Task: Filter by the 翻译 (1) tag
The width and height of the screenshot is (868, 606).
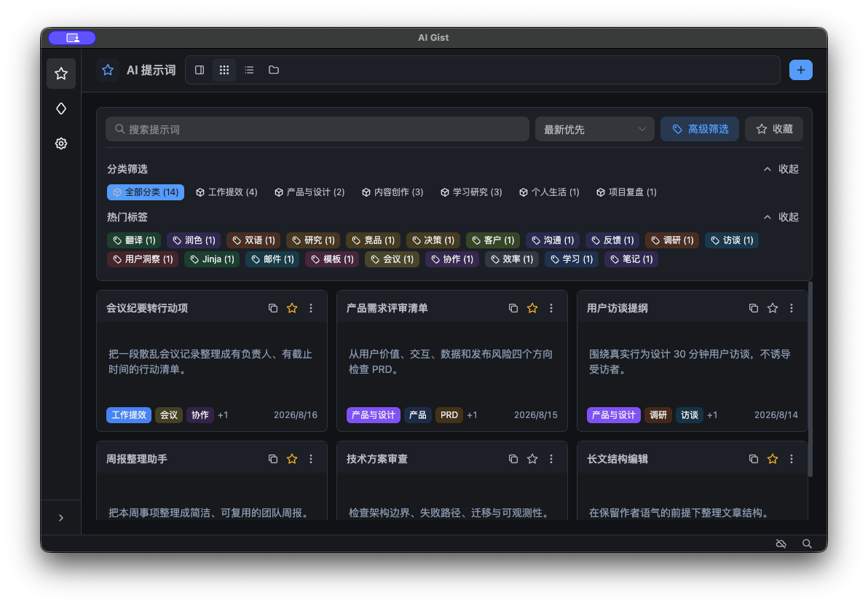Action: tap(134, 240)
